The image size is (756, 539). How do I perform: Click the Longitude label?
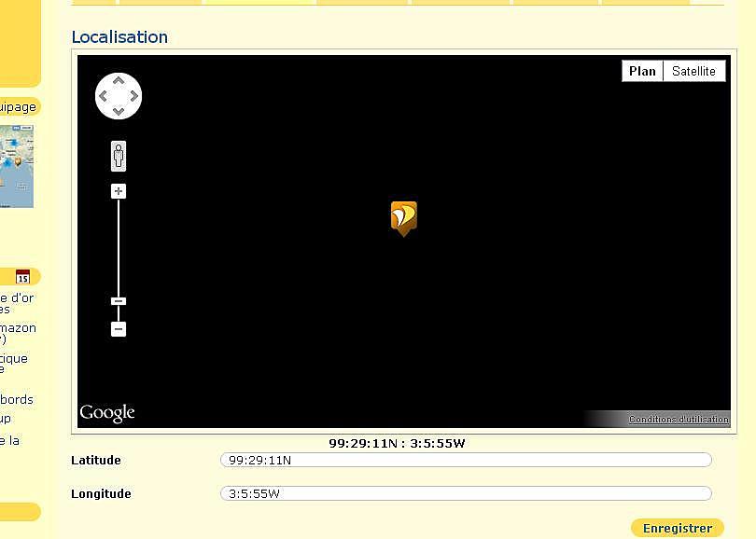[101, 493]
